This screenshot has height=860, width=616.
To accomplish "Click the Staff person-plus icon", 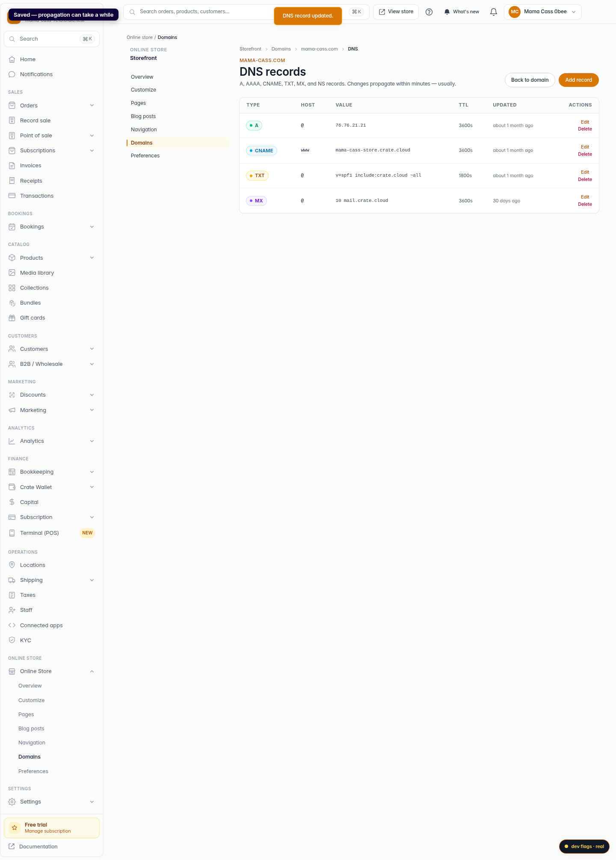I will (x=12, y=610).
